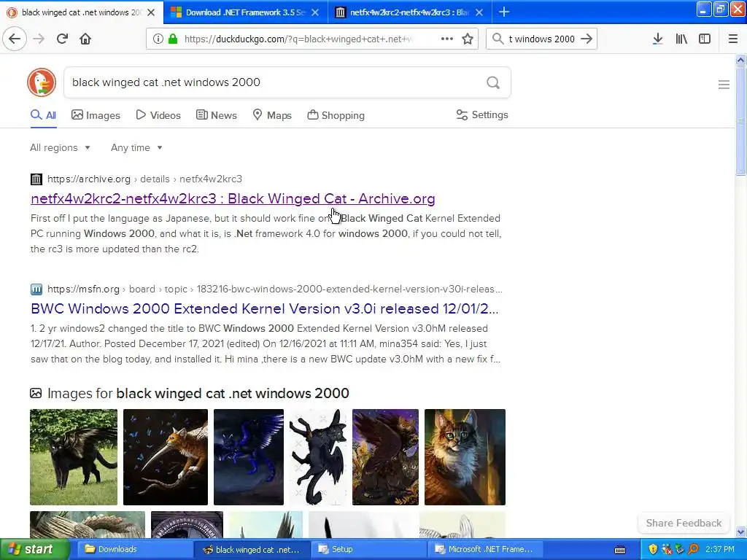
Task: Click the Share Feedback button
Action: [684, 523]
